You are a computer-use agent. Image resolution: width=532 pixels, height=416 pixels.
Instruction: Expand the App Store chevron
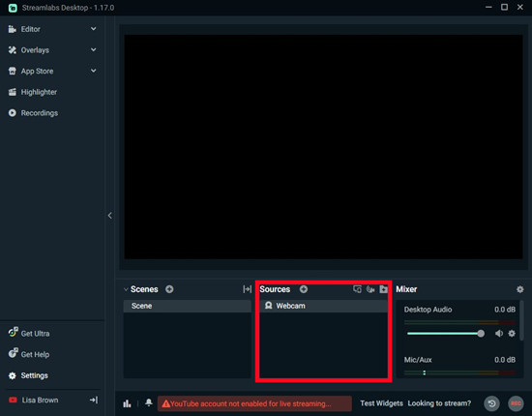pos(93,71)
